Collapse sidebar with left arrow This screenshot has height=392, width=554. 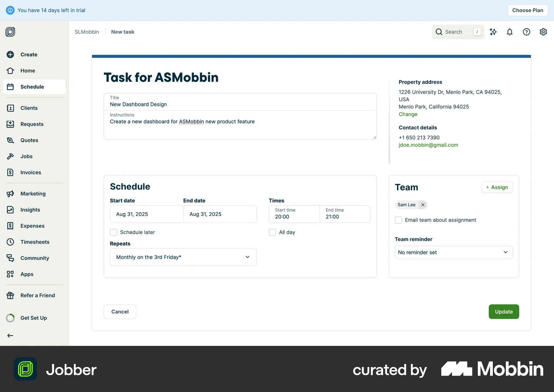click(x=10, y=336)
